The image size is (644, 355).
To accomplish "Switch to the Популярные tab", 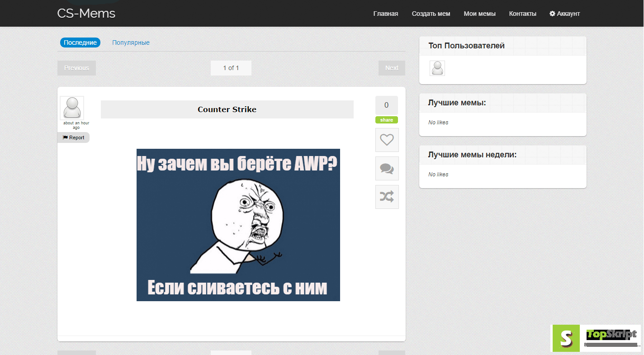I will coord(131,43).
